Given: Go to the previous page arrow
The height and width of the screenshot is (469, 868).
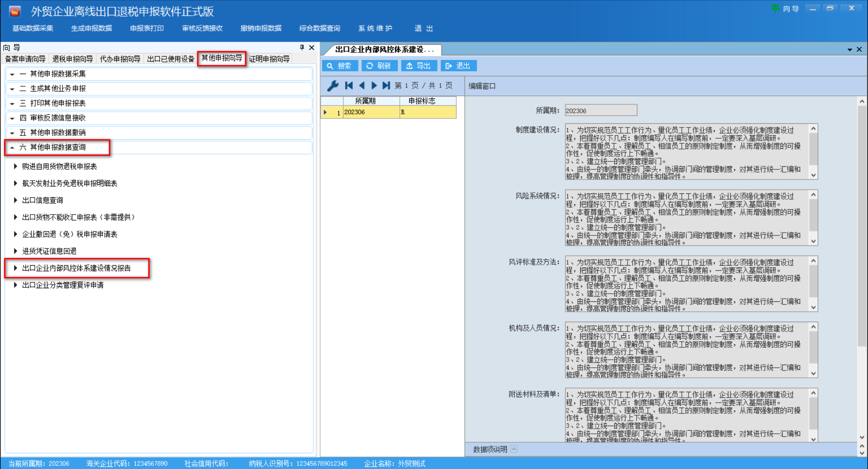Looking at the screenshot, I should [361, 86].
